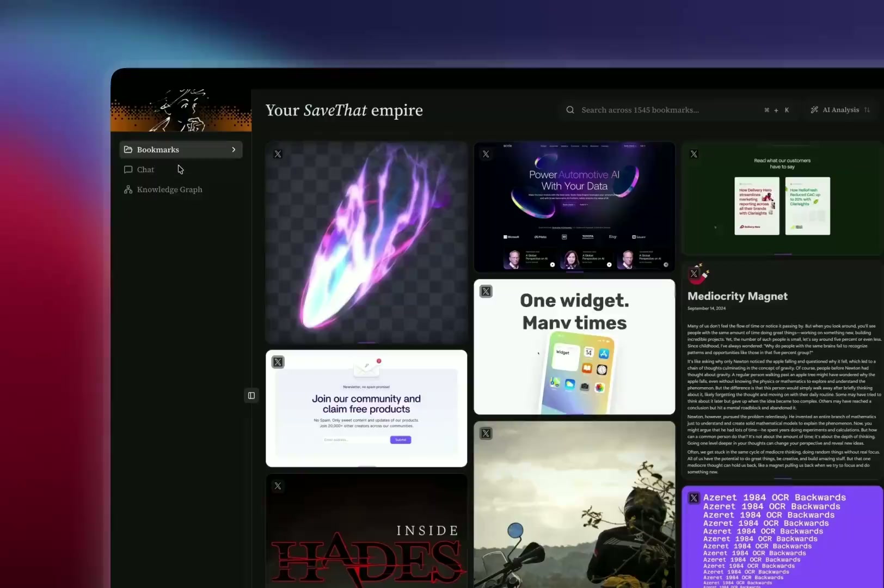Click X icon on One widget card
This screenshot has width=884, height=588.
click(x=486, y=292)
